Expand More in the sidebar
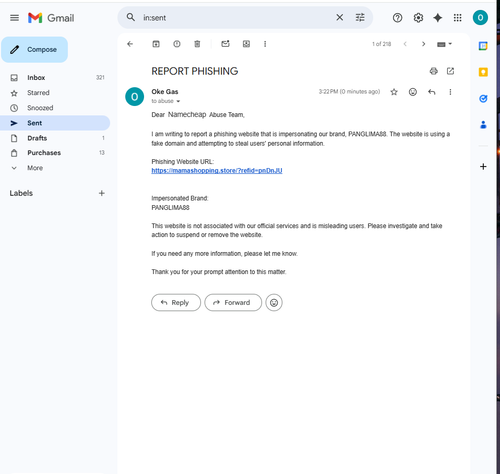 [55, 168]
